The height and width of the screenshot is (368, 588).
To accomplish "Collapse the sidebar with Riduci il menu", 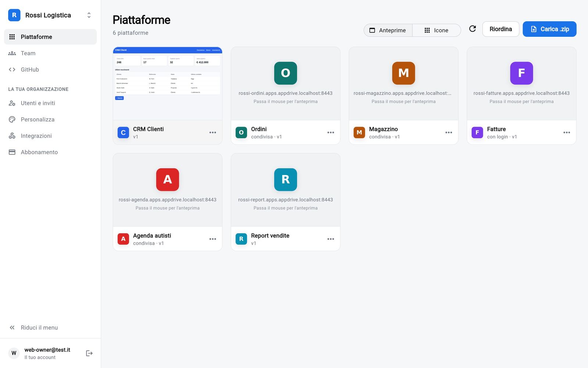I will [x=50, y=328].
